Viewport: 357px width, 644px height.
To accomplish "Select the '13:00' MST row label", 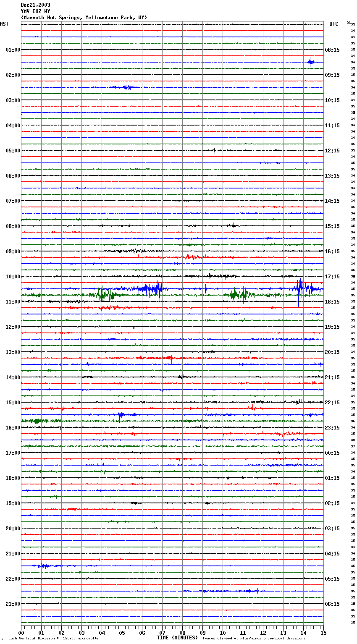I will click(13, 352).
